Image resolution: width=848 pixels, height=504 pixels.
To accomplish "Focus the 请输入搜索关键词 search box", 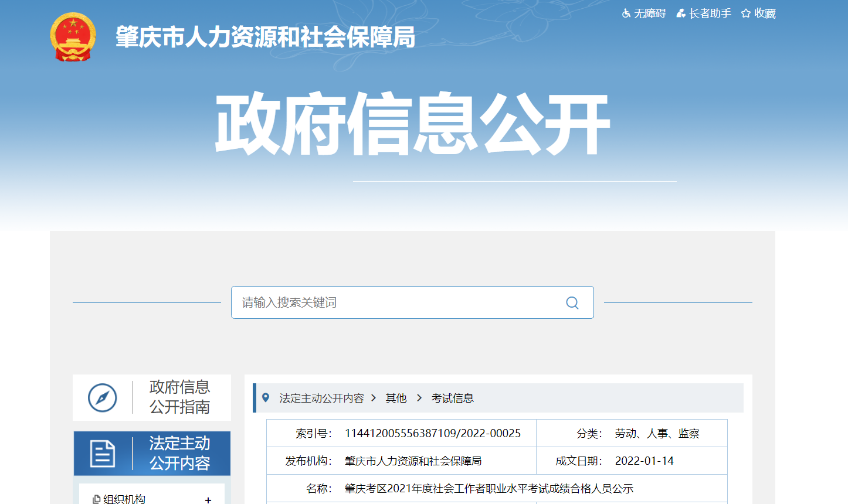I will point(399,302).
